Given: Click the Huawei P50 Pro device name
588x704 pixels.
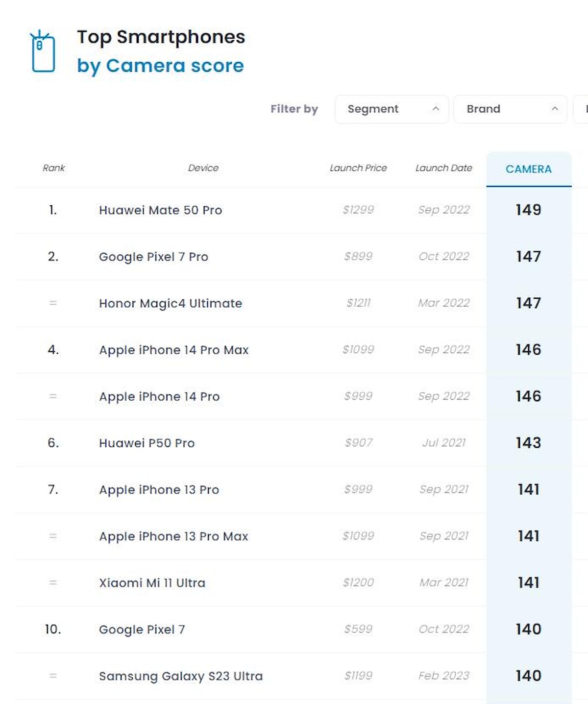Looking at the screenshot, I should pos(147,443).
